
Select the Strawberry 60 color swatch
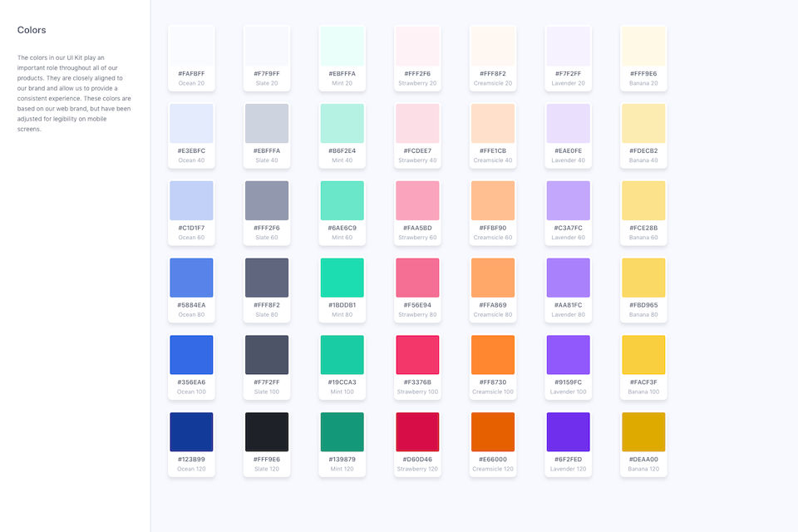tap(417, 200)
